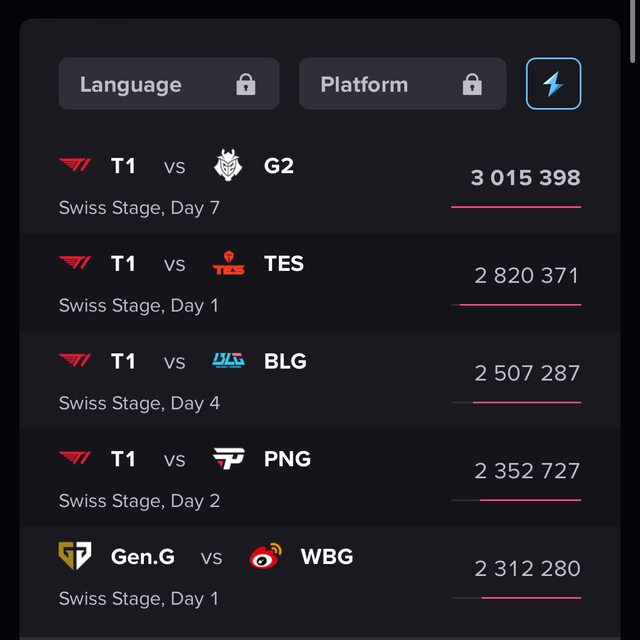Select the Gen.G vs WBG match
640x640 pixels.
tap(320, 576)
